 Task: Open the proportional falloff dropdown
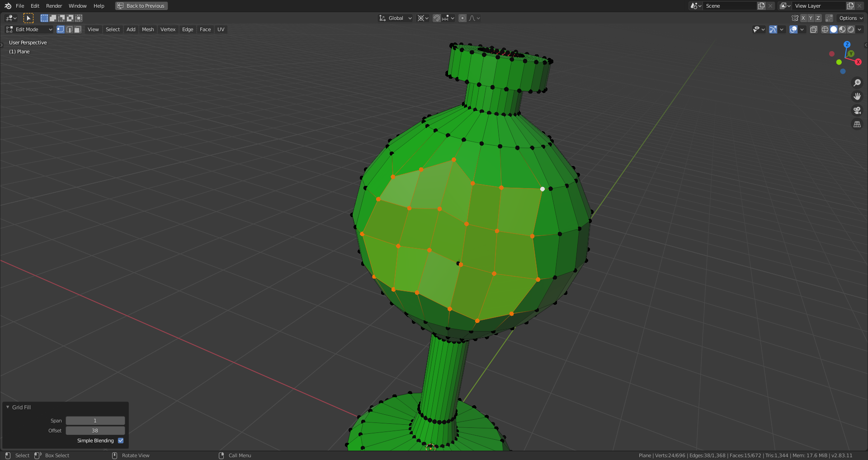tap(475, 18)
